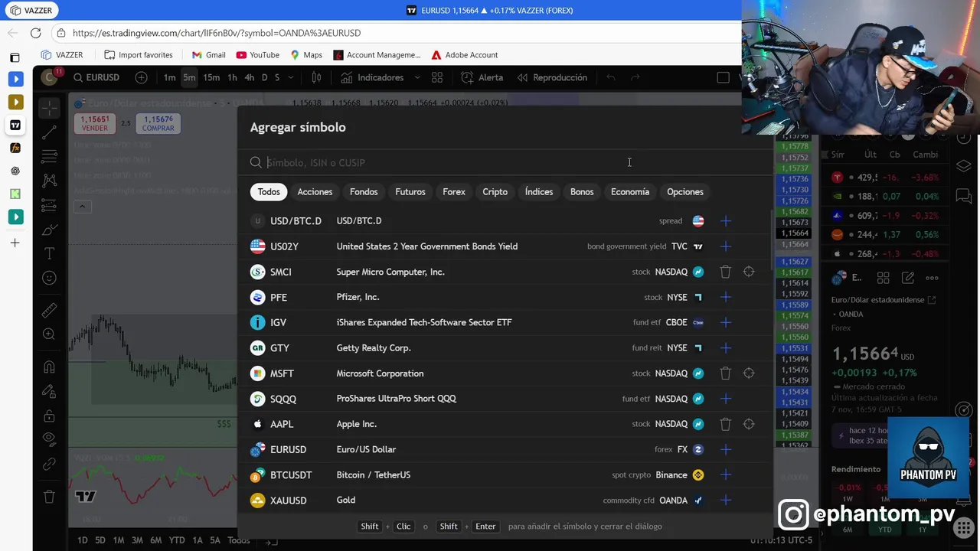Select the 1h timeframe
980x551 pixels.
(x=232, y=77)
